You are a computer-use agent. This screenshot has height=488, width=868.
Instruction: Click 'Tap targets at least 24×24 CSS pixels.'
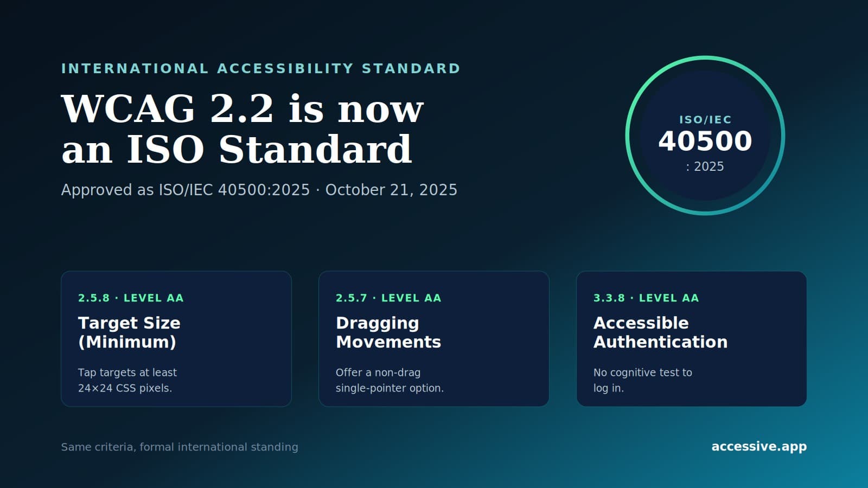[127, 380]
